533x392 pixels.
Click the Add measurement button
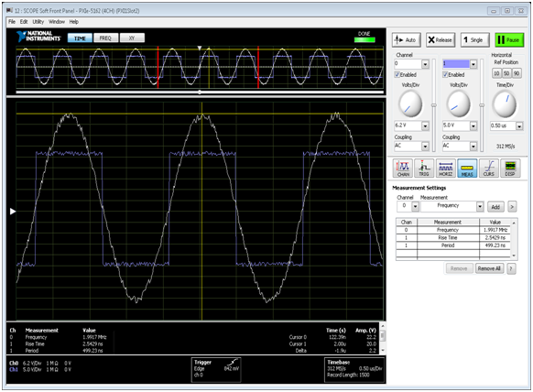tap(495, 207)
